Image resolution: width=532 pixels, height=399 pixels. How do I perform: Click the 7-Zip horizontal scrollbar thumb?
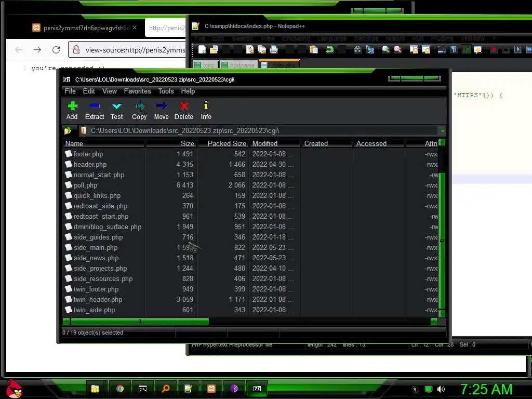(140, 321)
